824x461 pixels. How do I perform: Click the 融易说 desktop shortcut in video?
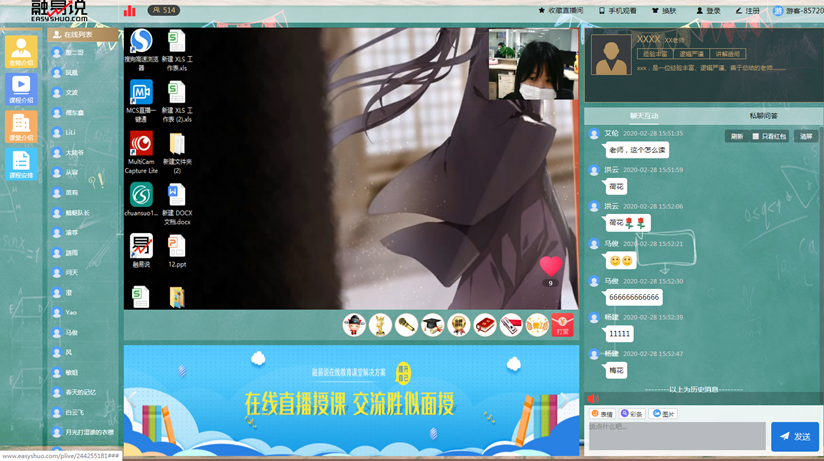[141, 250]
